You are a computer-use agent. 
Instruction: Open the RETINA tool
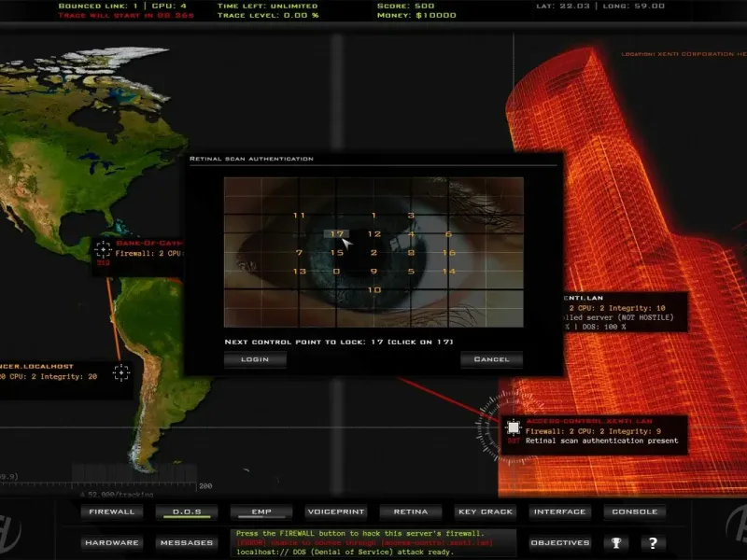(x=411, y=511)
